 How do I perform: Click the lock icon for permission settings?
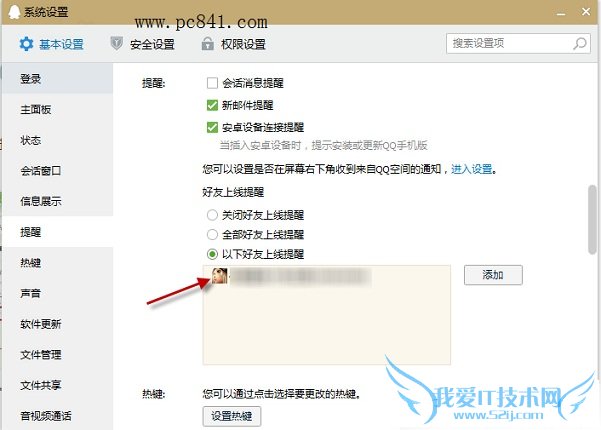(x=207, y=44)
